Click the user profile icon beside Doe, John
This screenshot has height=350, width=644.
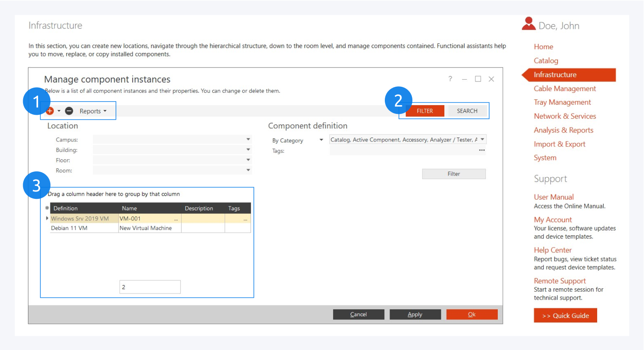tap(528, 25)
